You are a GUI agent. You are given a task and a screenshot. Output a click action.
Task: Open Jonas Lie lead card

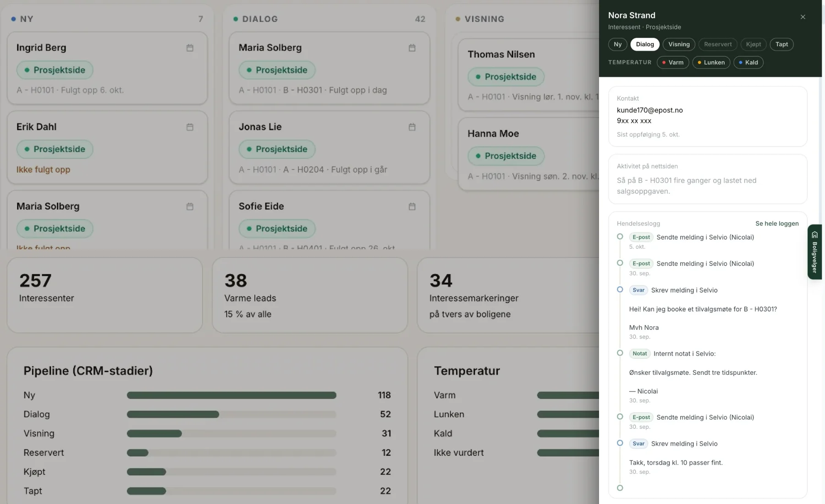click(329, 148)
